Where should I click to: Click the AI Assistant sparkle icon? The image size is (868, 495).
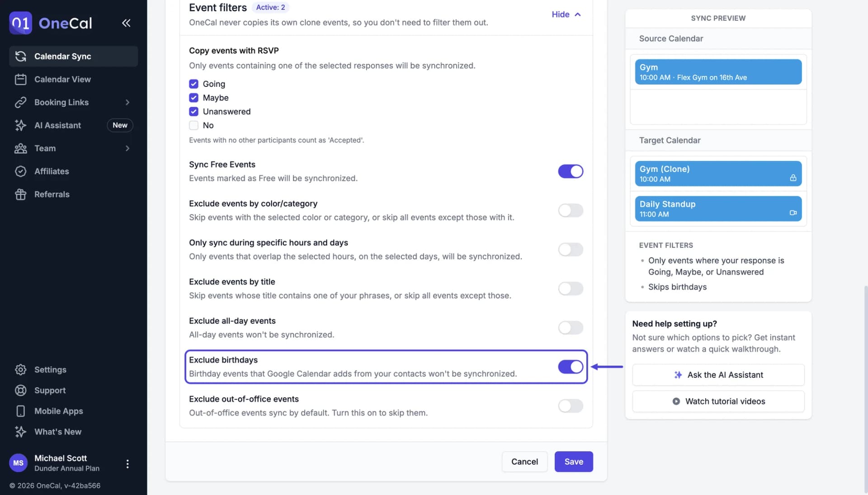pyautogui.click(x=20, y=125)
